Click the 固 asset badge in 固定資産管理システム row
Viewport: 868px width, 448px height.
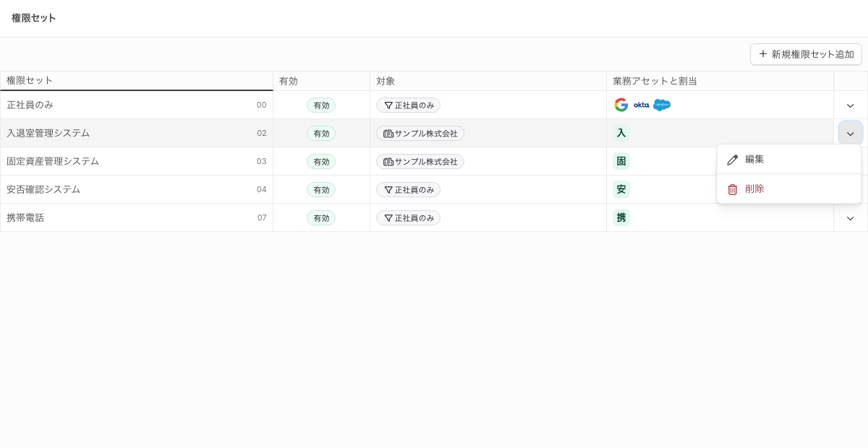pos(621,161)
